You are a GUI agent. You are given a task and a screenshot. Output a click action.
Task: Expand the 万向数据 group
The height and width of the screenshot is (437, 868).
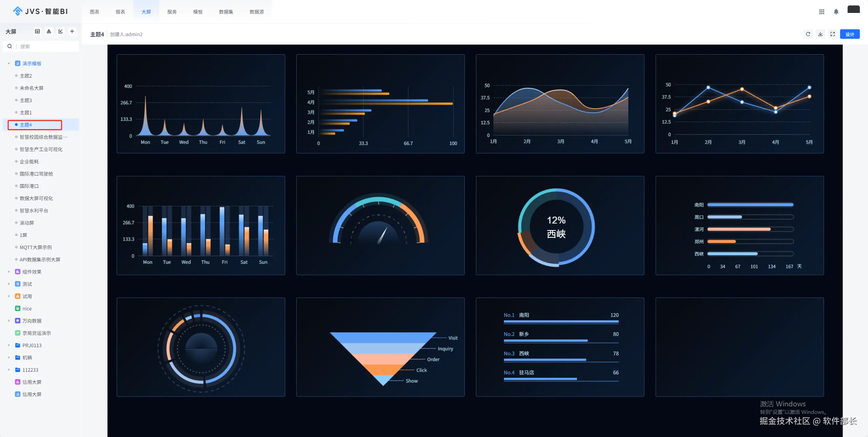point(9,321)
